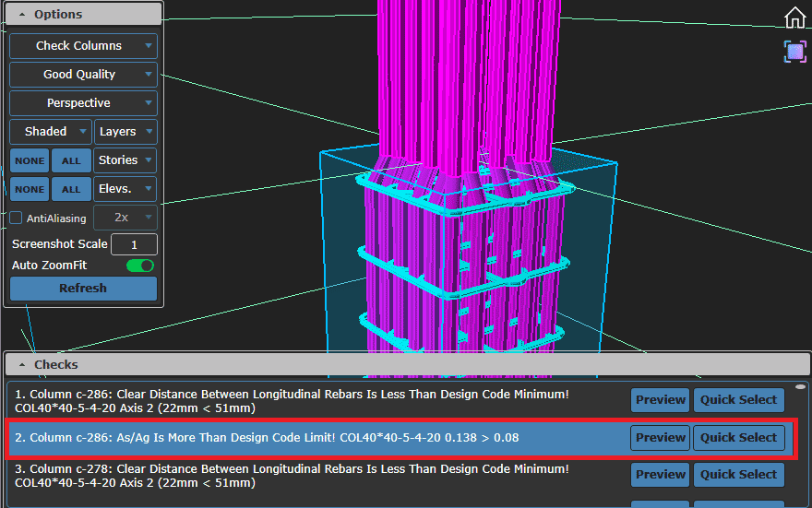Open the Perspective view dropdown
The height and width of the screenshot is (508, 812).
click(x=83, y=103)
